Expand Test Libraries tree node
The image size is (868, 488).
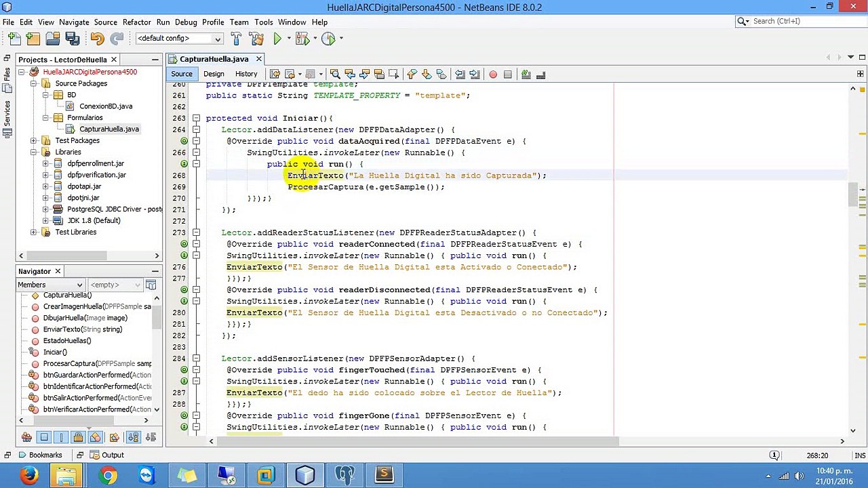[34, 232]
